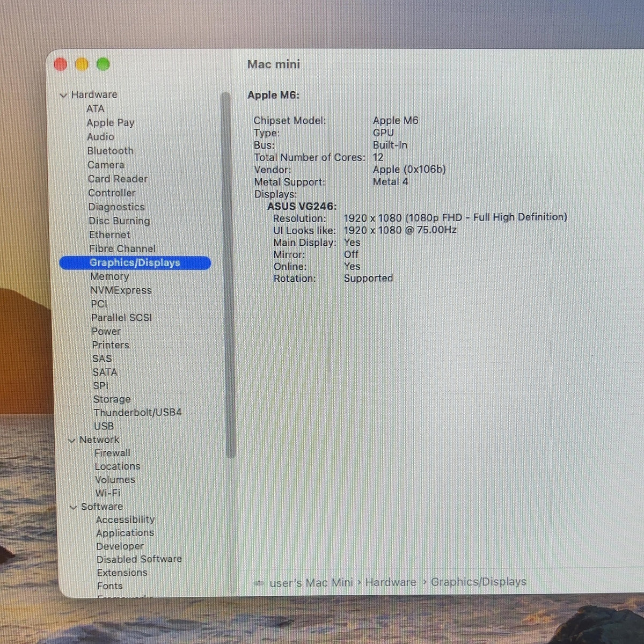Show Bluetooth information
This screenshot has height=644, width=644.
click(x=110, y=150)
